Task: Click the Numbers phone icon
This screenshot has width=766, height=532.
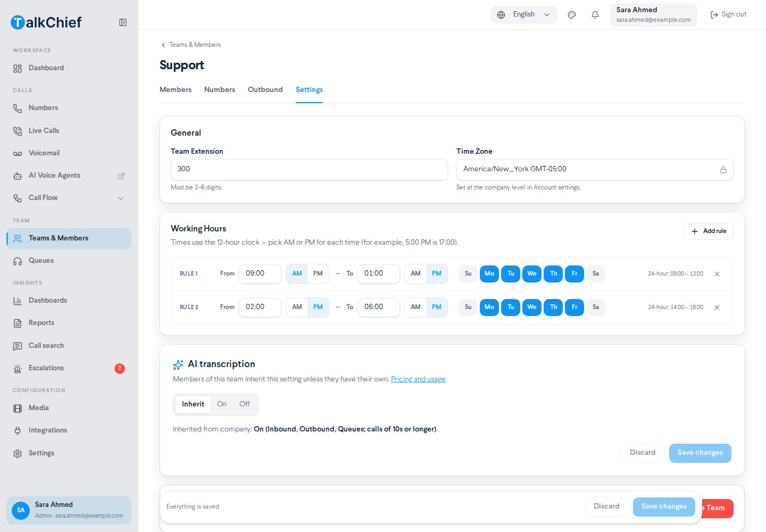Action: click(18, 108)
